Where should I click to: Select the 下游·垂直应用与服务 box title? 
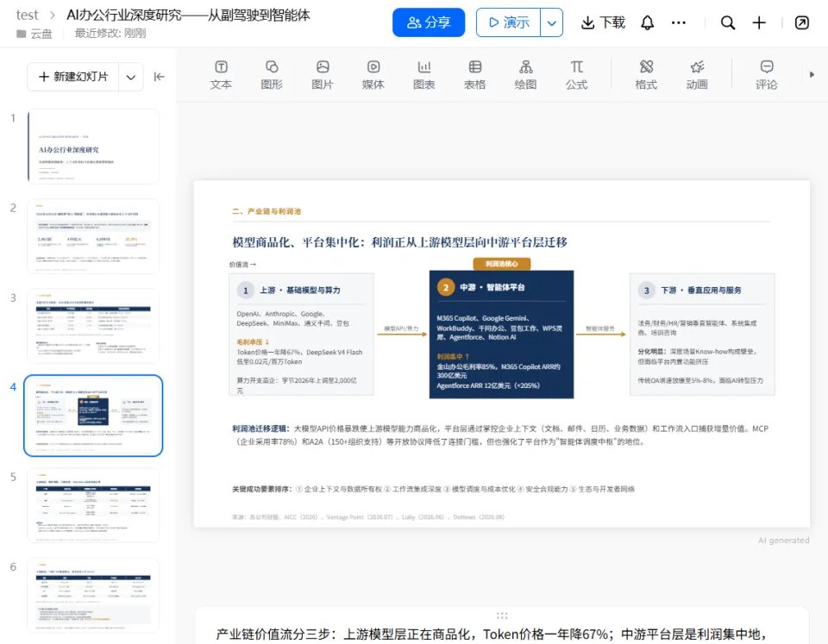point(701,291)
